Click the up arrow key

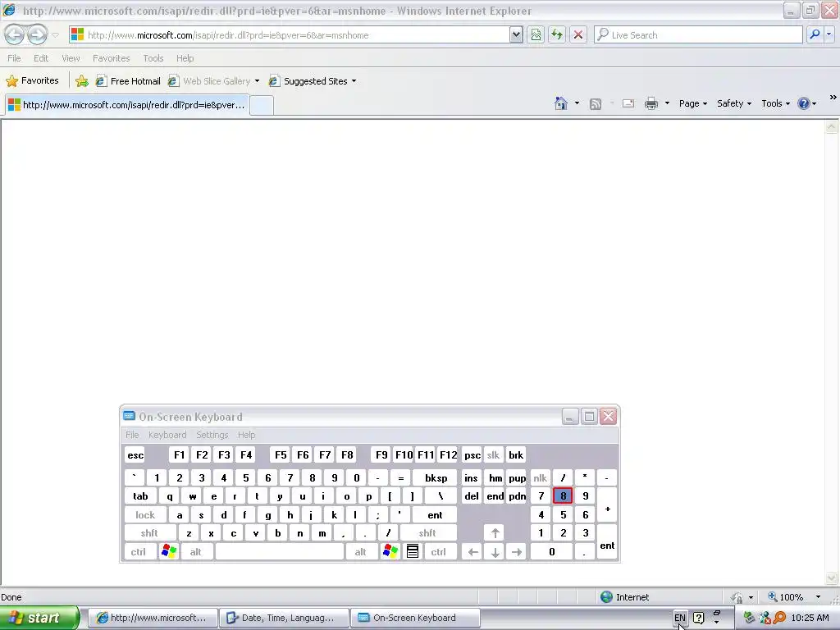pos(495,533)
